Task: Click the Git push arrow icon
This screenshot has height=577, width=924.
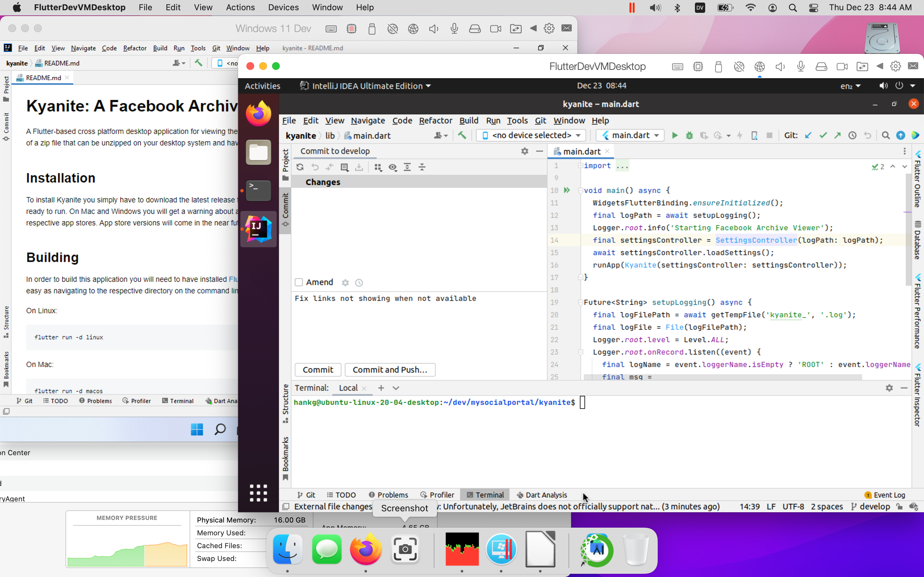Action: pyautogui.click(x=837, y=136)
